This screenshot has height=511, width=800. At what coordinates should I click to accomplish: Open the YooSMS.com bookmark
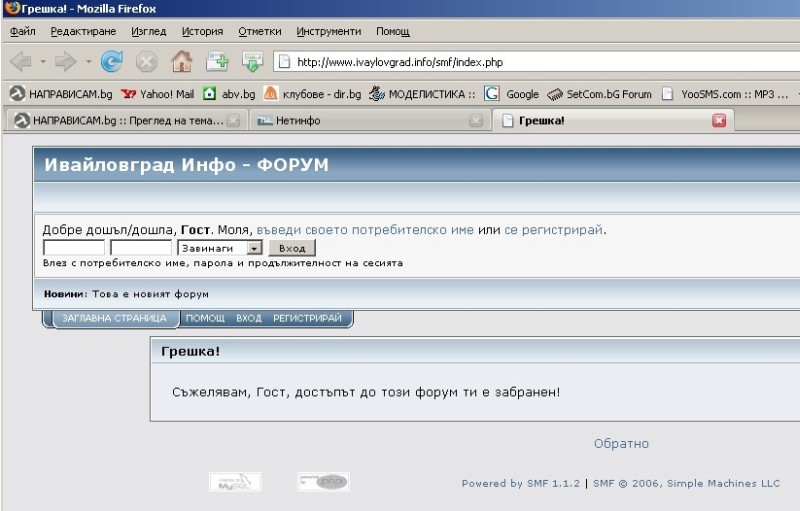point(725,94)
